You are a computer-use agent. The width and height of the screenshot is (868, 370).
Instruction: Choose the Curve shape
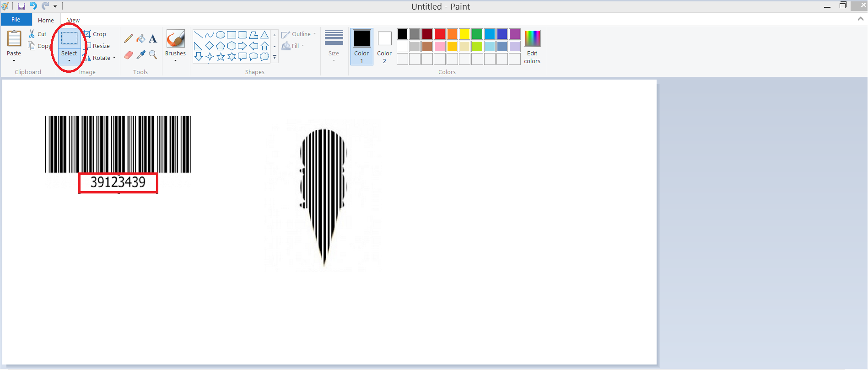pos(209,35)
